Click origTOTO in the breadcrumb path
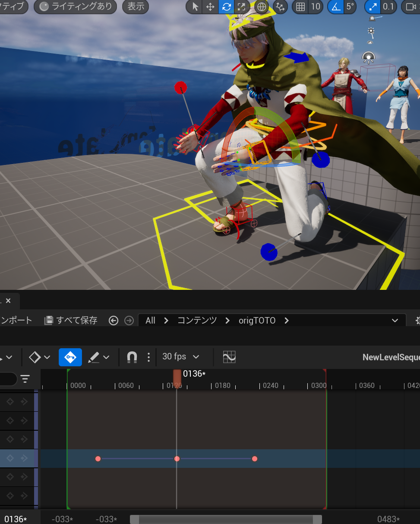The width and height of the screenshot is (420, 524). click(257, 321)
